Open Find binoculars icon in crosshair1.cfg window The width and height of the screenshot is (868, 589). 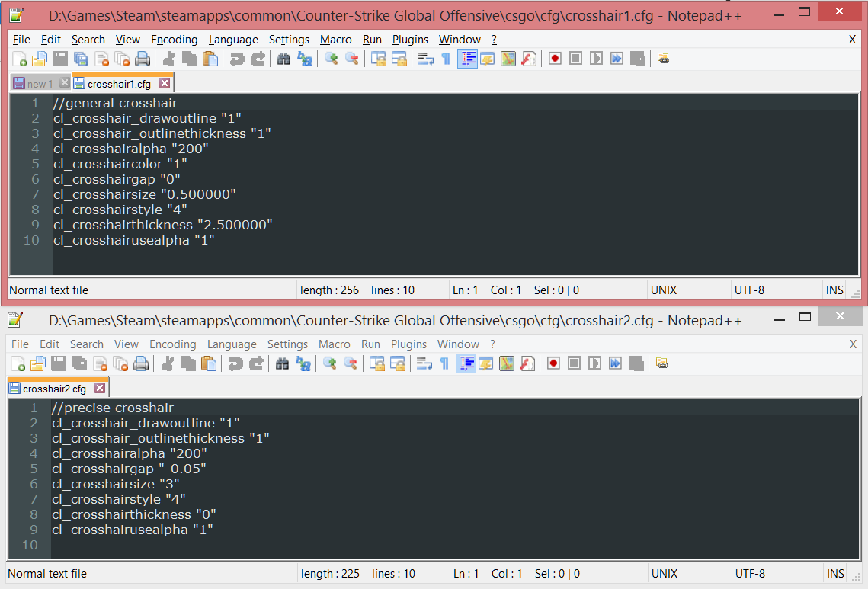point(284,59)
